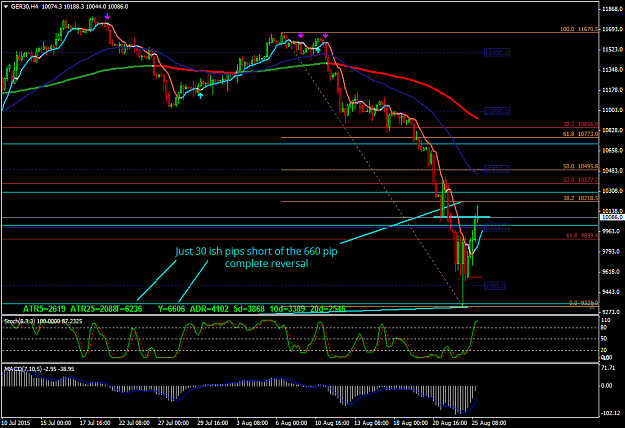The height and width of the screenshot is (428, 625).
Task: Click the 9273.0 price axis value
Action: click(613, 312)
